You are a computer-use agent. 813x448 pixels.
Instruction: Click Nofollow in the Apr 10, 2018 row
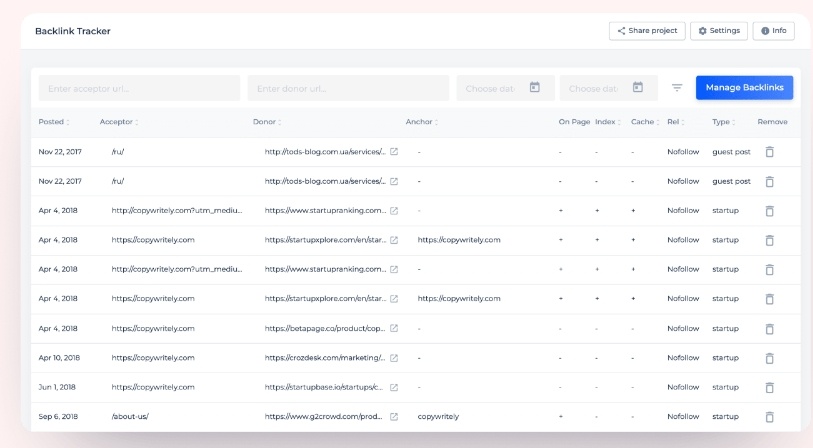point(683,358)
